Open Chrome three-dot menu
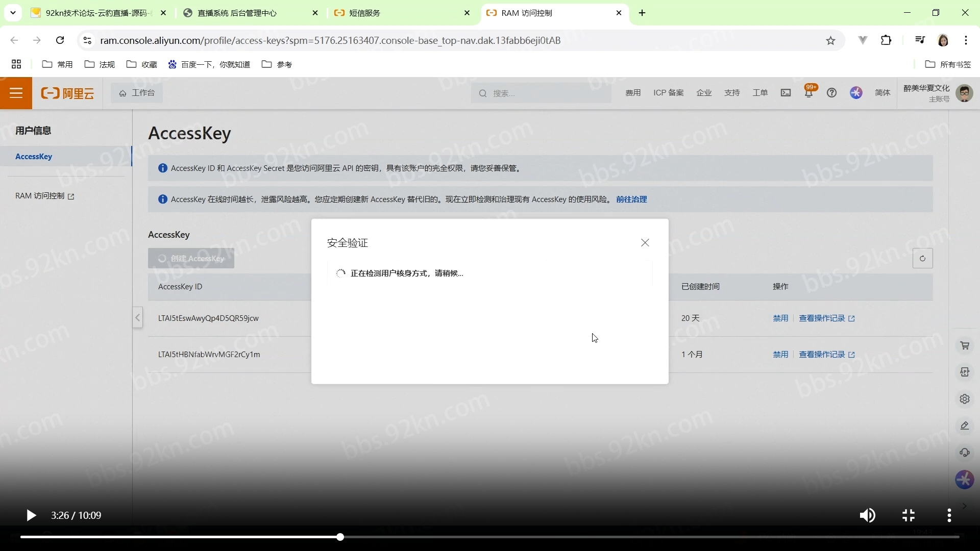Screen dimensions: 980x551 [x=966, y=40]
